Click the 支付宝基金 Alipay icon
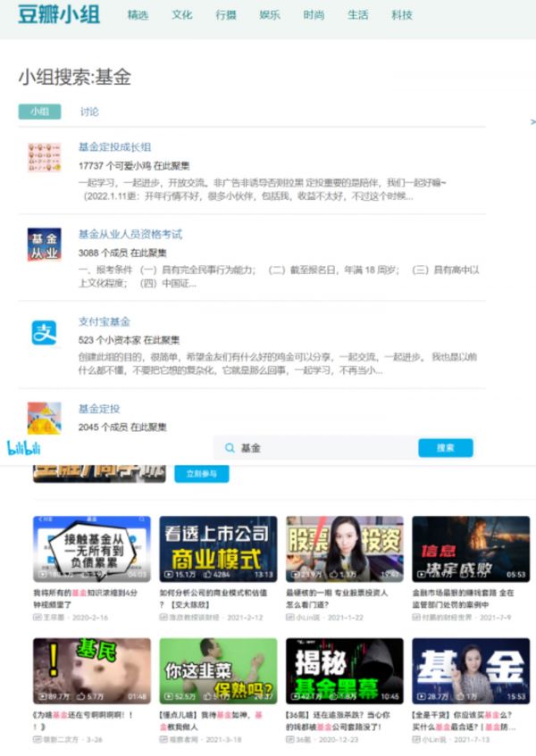This screenshot has height=756, width=536. (44, 331)
